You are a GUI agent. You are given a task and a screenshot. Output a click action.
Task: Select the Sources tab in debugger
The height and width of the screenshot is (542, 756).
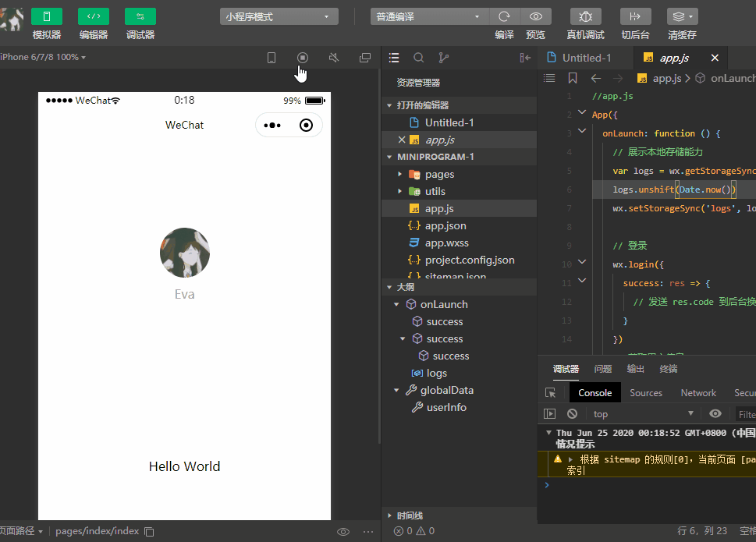click(645, 393)
